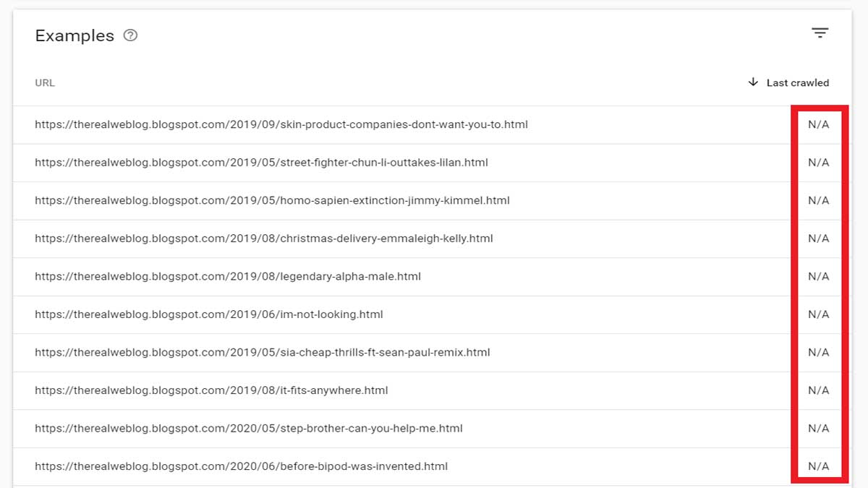Toggle sort arrow beside Last crawled
This screenshot has width=868, height=488.
(753, 82)
